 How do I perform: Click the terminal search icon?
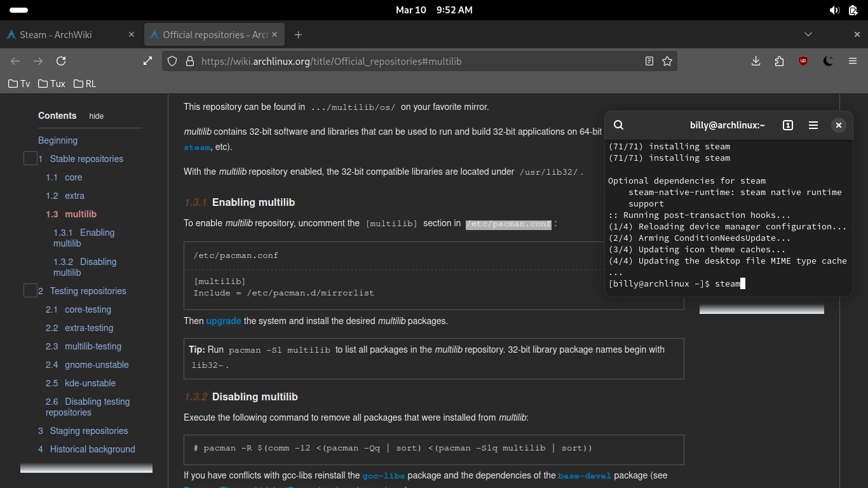coord(619,125)
